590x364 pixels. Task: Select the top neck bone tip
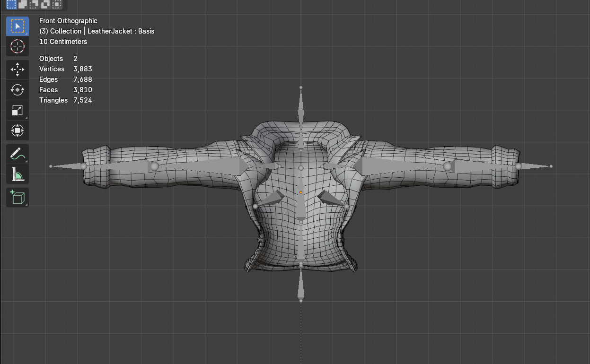[x=301, y=87]
